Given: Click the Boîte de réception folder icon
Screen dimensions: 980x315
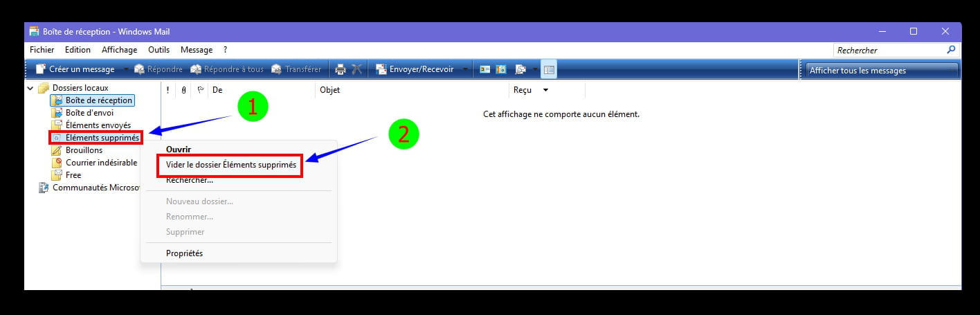Looking at the screenshot, I should click(x=57, y=100).
